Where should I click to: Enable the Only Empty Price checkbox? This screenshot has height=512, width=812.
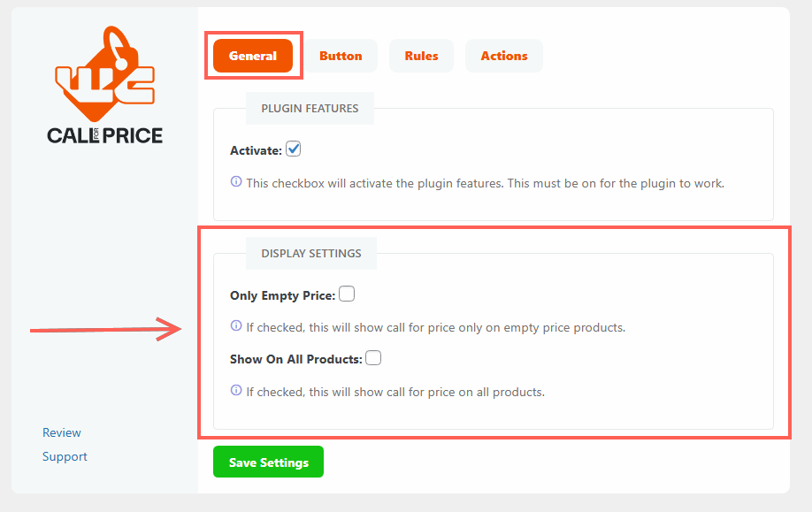(x=347, y=294)
